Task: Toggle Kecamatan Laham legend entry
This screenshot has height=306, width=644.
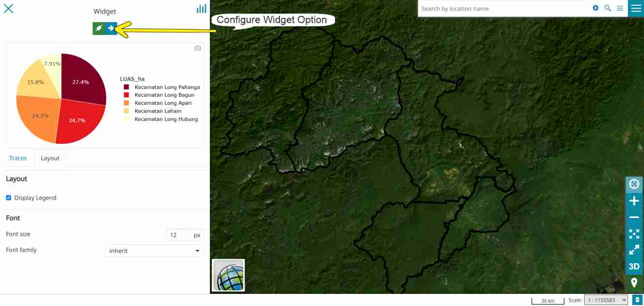Action: (x=158, y=111)
